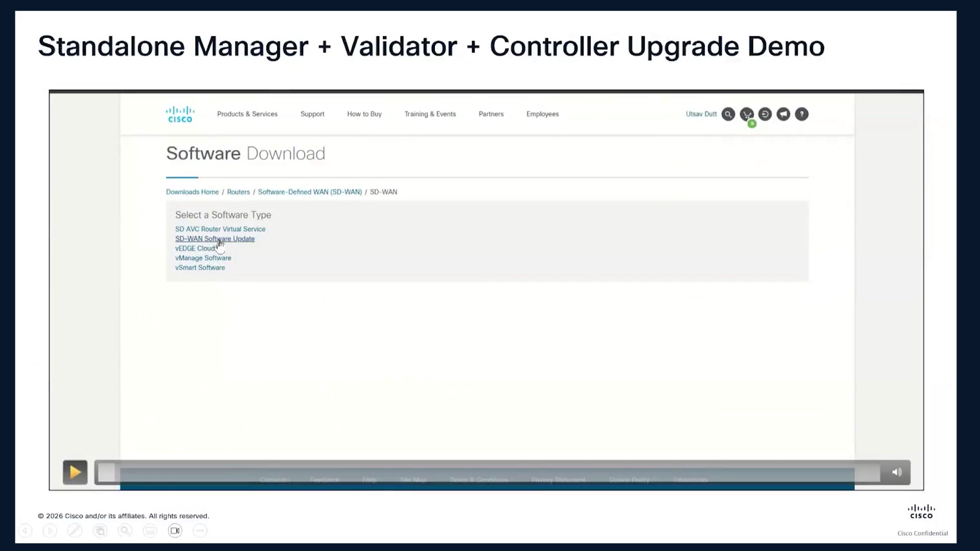Go to the Downloads Home breadcrumb
Screen dimensions: 980x551
(192, 192)
